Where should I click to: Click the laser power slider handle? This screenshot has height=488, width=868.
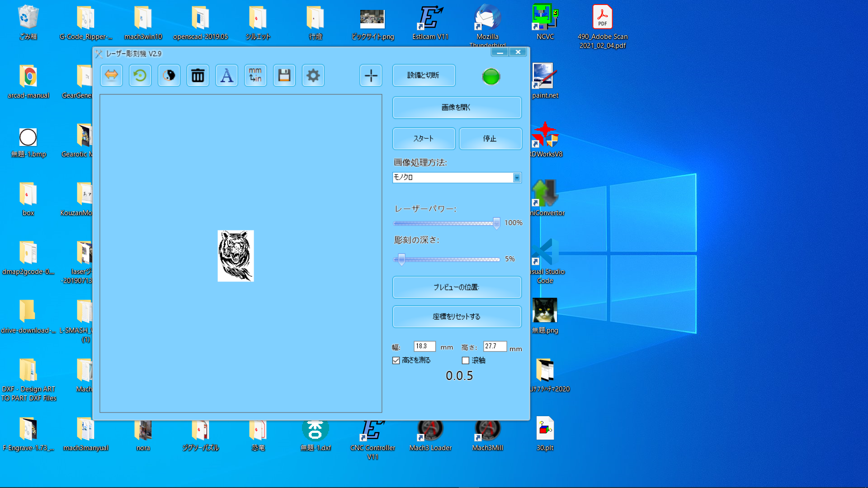(x=496, y=223)
